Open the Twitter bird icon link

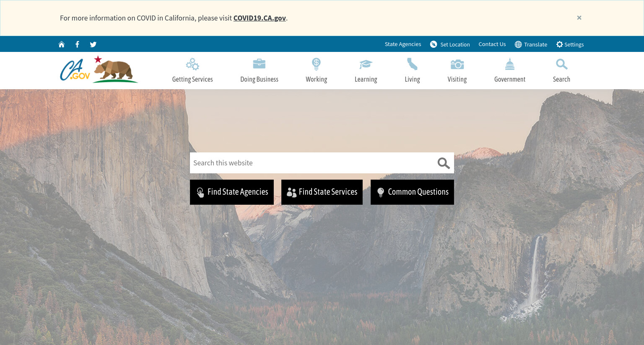pyautogui.click(x=93, y=44)
